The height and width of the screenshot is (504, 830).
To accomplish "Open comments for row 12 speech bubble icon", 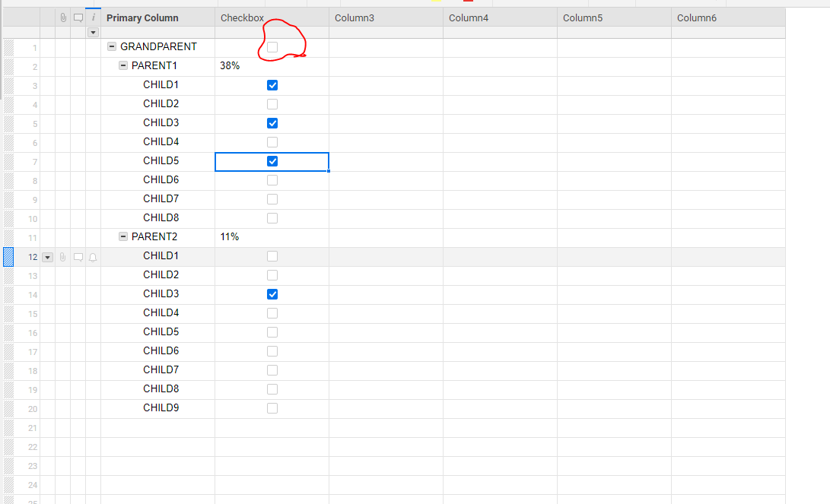I will pyautogui.click(x=78, y=257).
